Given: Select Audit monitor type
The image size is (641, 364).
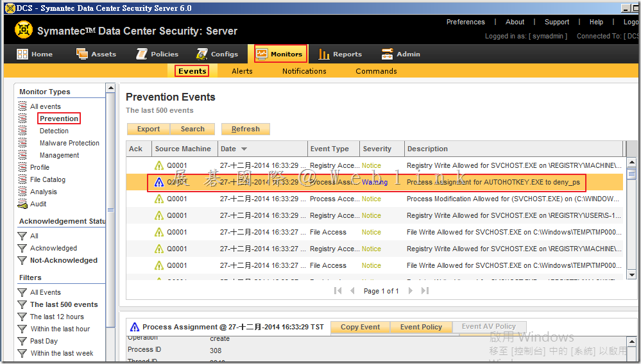Looking at the screenshot, I should (38, 204).
